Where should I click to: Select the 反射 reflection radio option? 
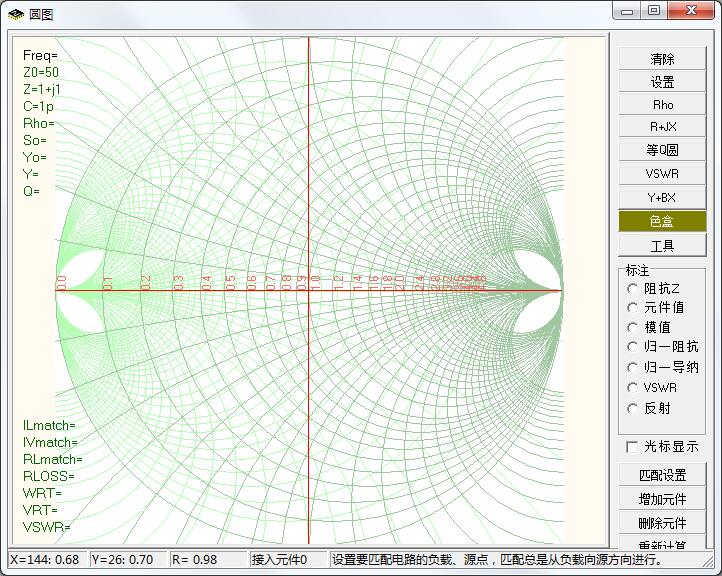coord(633,408)
